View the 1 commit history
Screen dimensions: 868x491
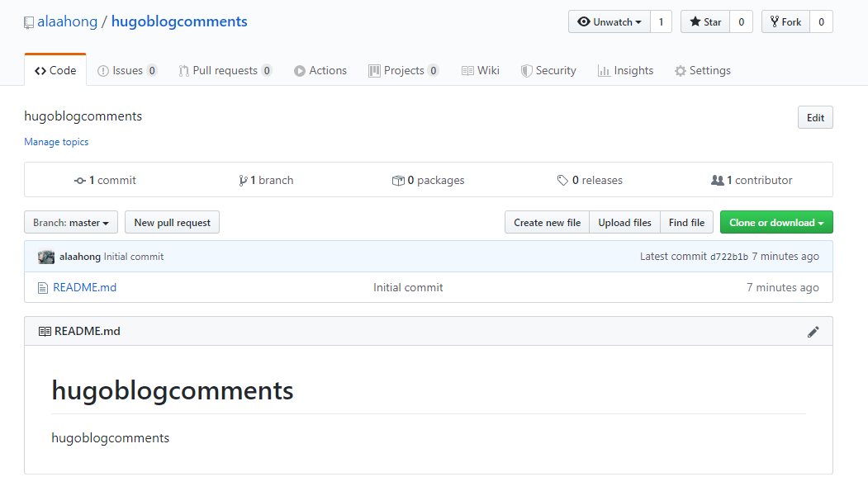tap(105, 180)
